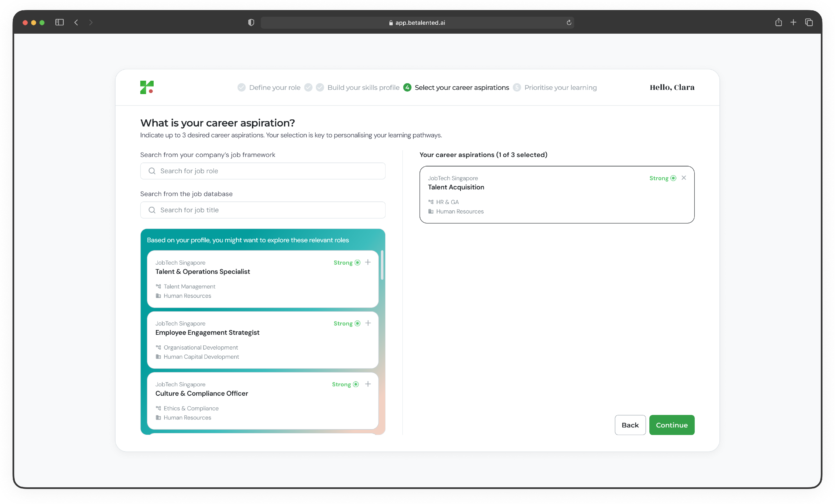The height and width of the screenshot is (504, 835).
Task: Open new browser tab plus icon
Action: click(x=793, y=23)
